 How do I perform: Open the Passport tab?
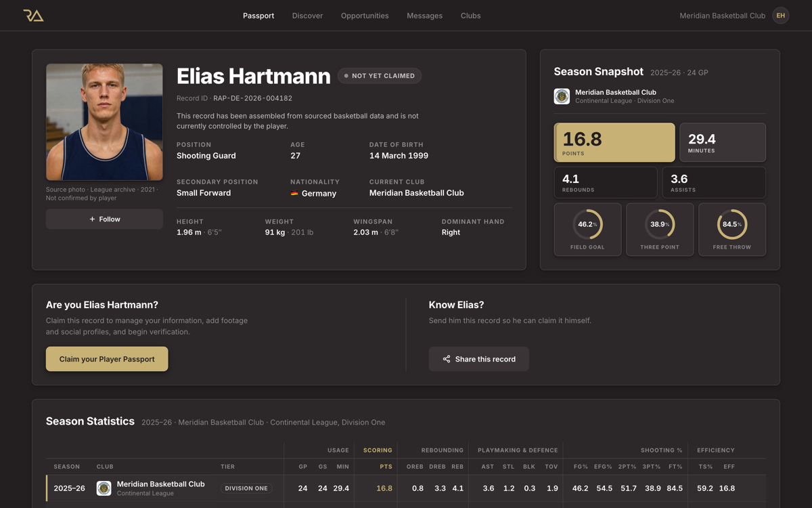[x=258, y=16]
